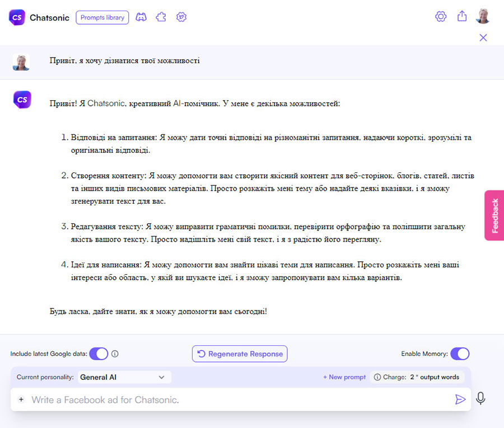Click the bot gear icon in header
The width and height of the screenshot is (504, 428).
point(181,17)
